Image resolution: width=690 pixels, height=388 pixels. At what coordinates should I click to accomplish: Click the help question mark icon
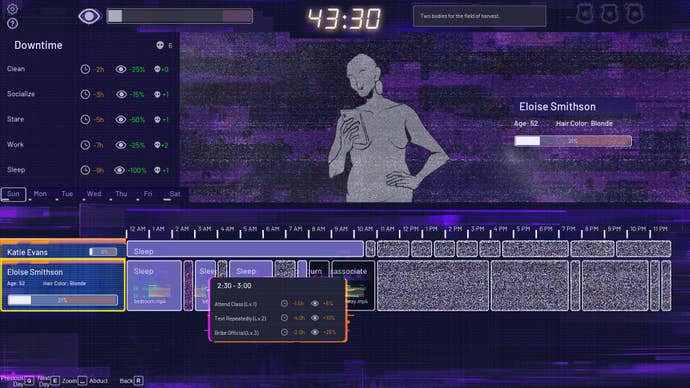click(12, 23)
